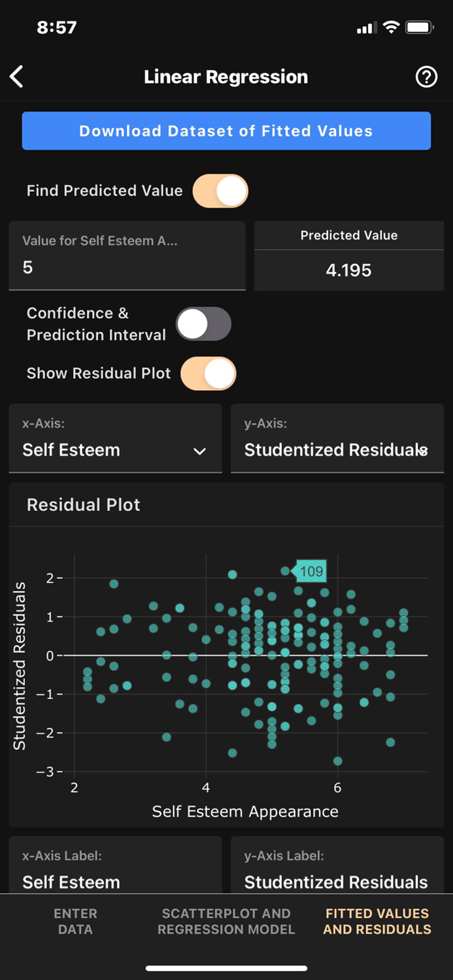Enable the Confidence & Prediction Interval toggle

click(x=203, y=323)
